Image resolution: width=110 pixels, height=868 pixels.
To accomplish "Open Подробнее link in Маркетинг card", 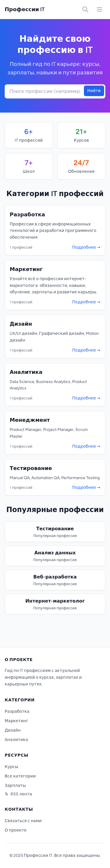I will pyautogui.click(x=86, y=302).
